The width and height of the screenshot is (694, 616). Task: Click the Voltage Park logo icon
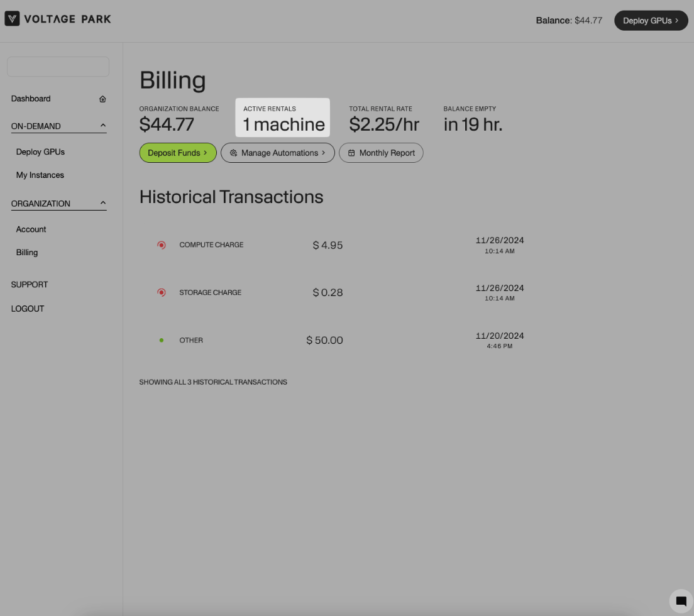point(13,19)
